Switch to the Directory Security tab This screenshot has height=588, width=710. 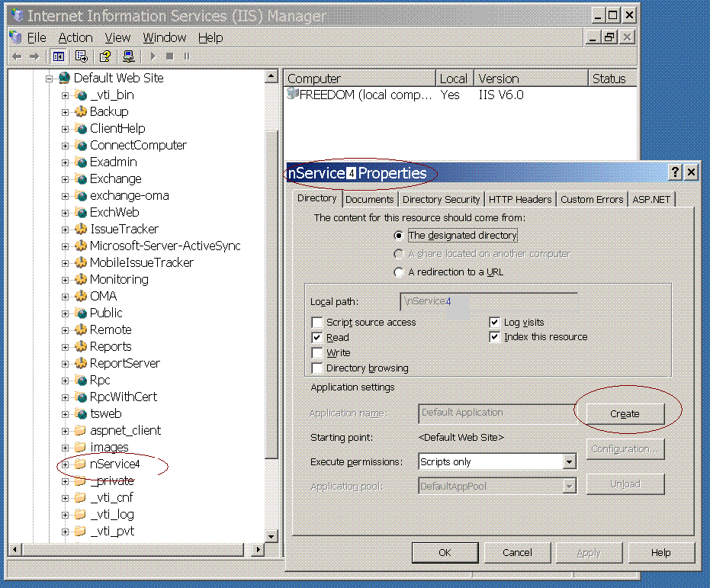click(441, 200)
